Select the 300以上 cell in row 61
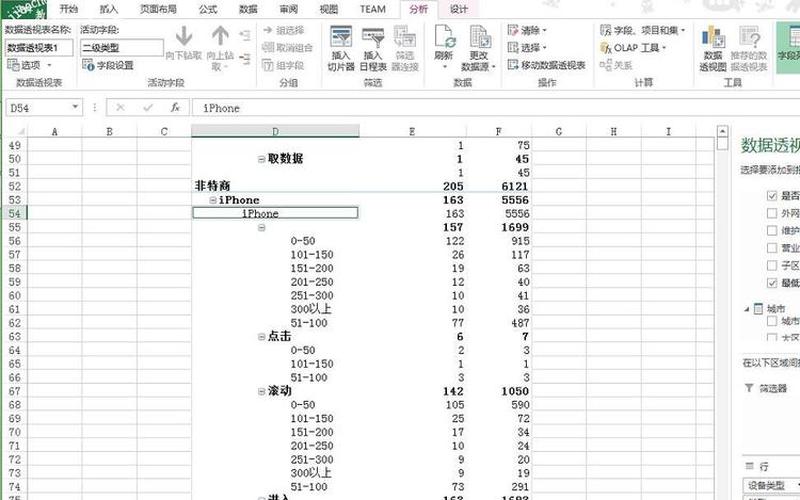Viewport: 800px width, 500px height. 275,309
